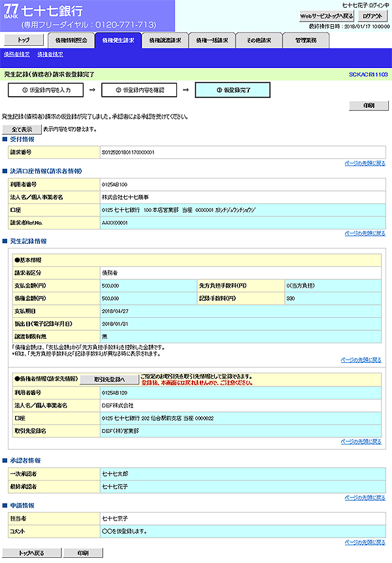The image size is (392, 563).
Task: Click ページの先頭に戻る under 基本情報 notes
Action: coord(361,360)
